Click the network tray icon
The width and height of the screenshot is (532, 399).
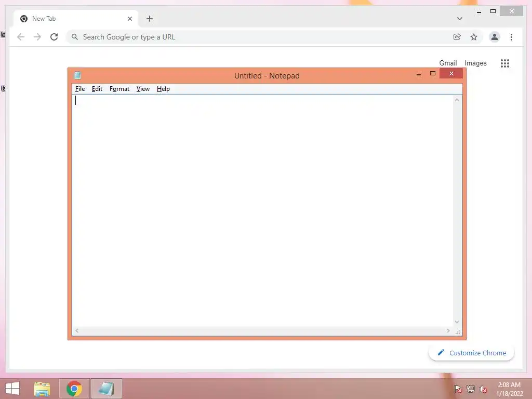point(471,389)
